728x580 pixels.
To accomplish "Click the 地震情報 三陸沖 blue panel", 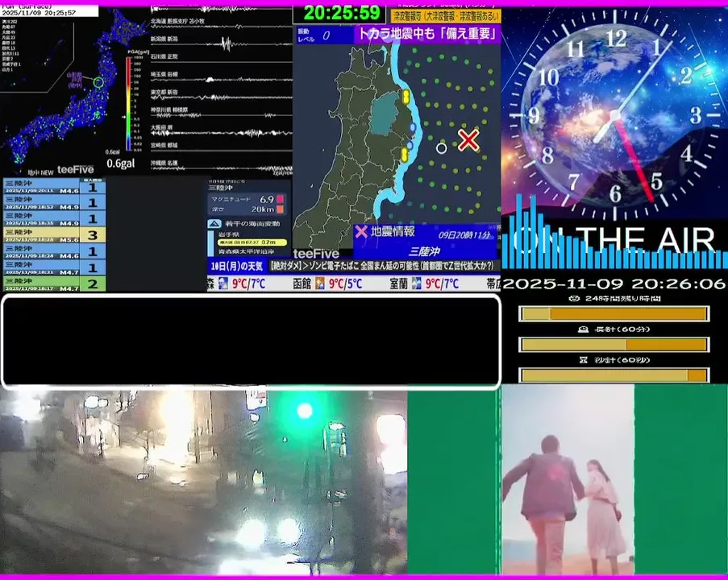I will (x=425, y=242).
